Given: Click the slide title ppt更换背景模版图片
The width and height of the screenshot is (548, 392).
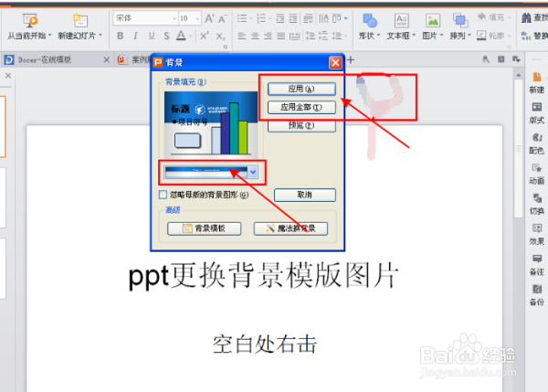Looking at the screenshot, I should pyautogui.click(x=264, y=276).
